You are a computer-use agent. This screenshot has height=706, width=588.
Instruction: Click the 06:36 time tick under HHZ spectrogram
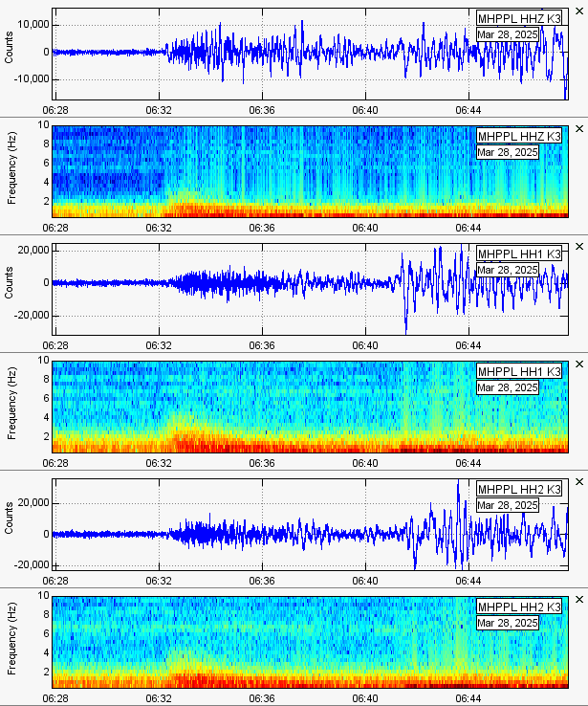pyautogui.click(x=262, y=229)
